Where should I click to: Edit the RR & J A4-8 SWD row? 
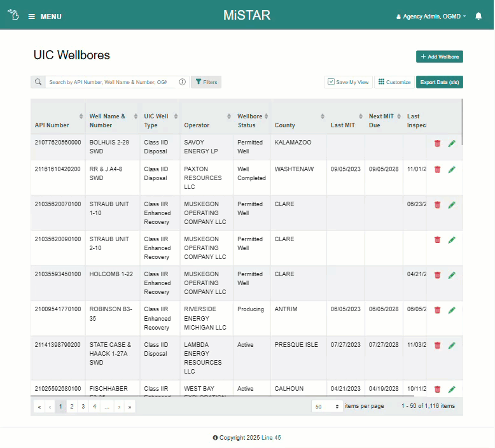(x=452, y=169)
